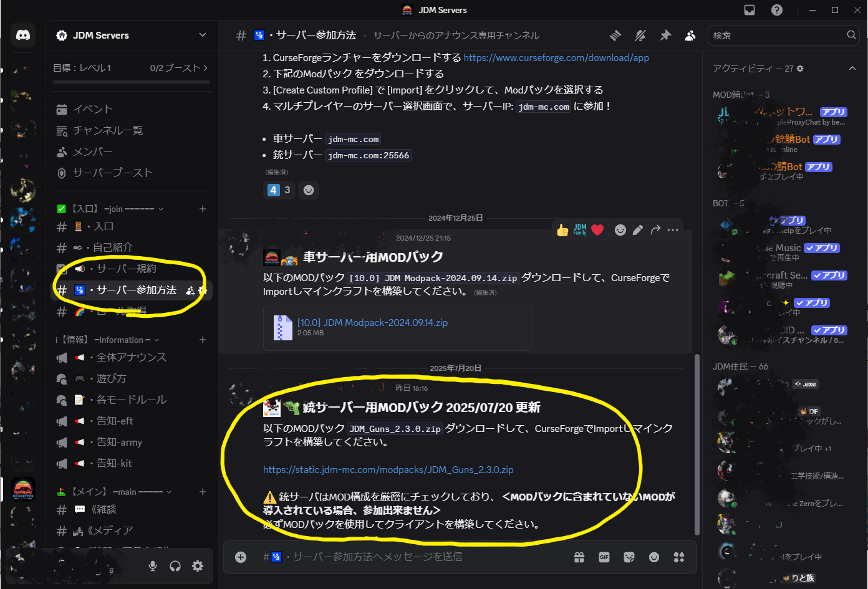Collapse the 【情報】 -Information category
The width and height of the screenshot is (868, 589).
[107, 340]
